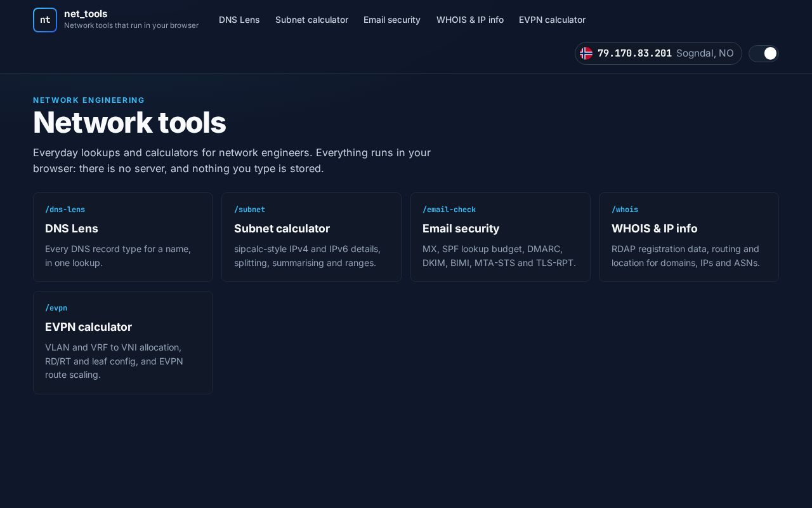Click the /subnet path label
This screenshot has height=508, width=812.
249,210
